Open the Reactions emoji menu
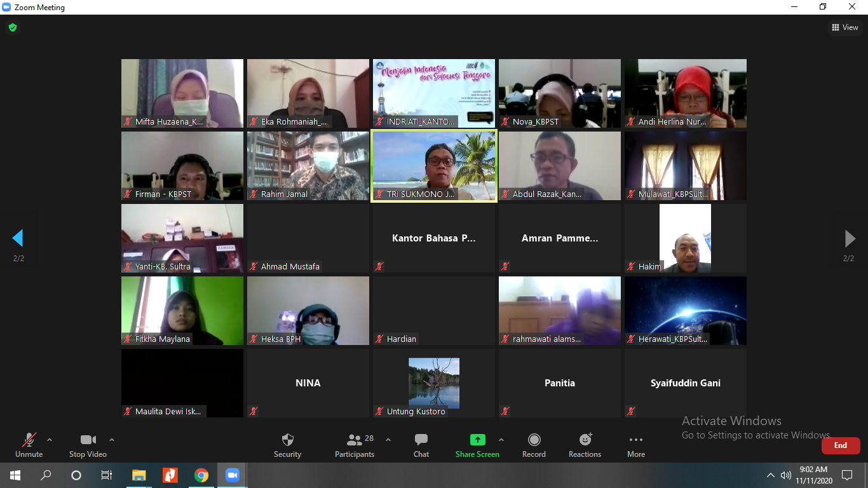The width and height of the screenshot is (868, 488). [x=585, y=445]
